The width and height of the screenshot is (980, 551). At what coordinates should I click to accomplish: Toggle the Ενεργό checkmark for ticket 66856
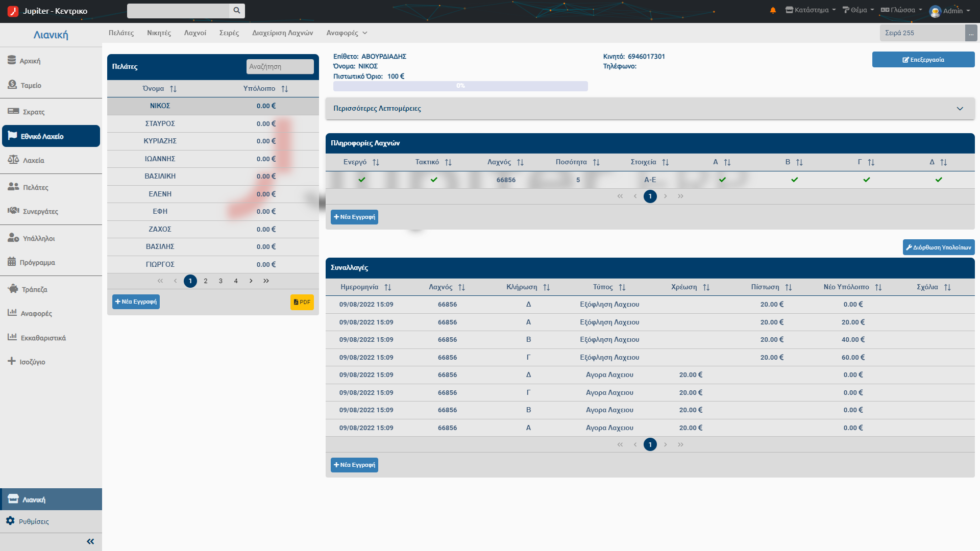click(x=362, y=180)
